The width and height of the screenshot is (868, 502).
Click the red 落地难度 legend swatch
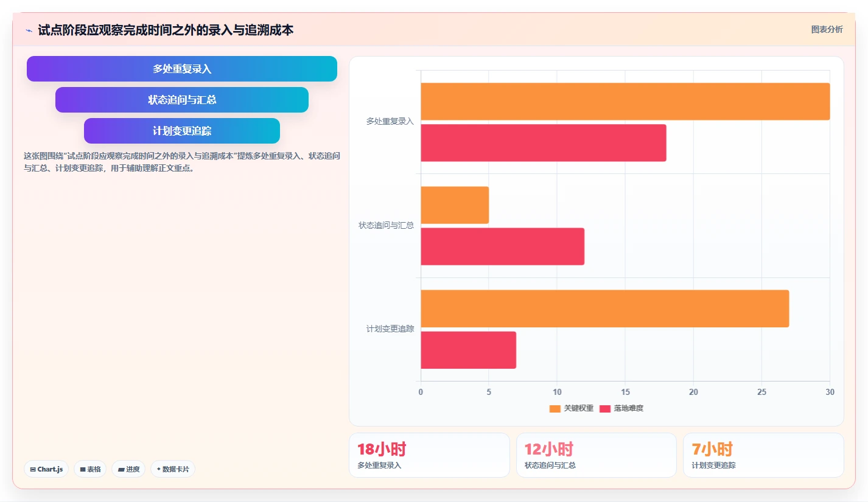[605, 408]
